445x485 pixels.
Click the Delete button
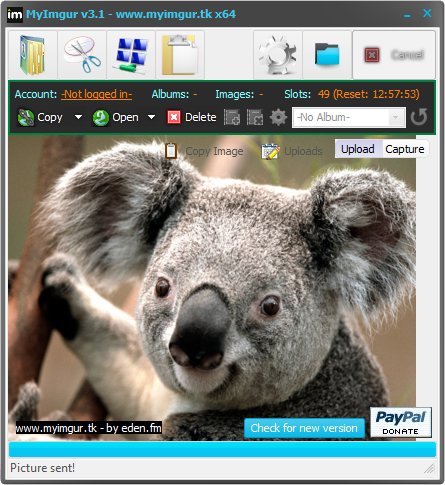click(x=192, y=117)
